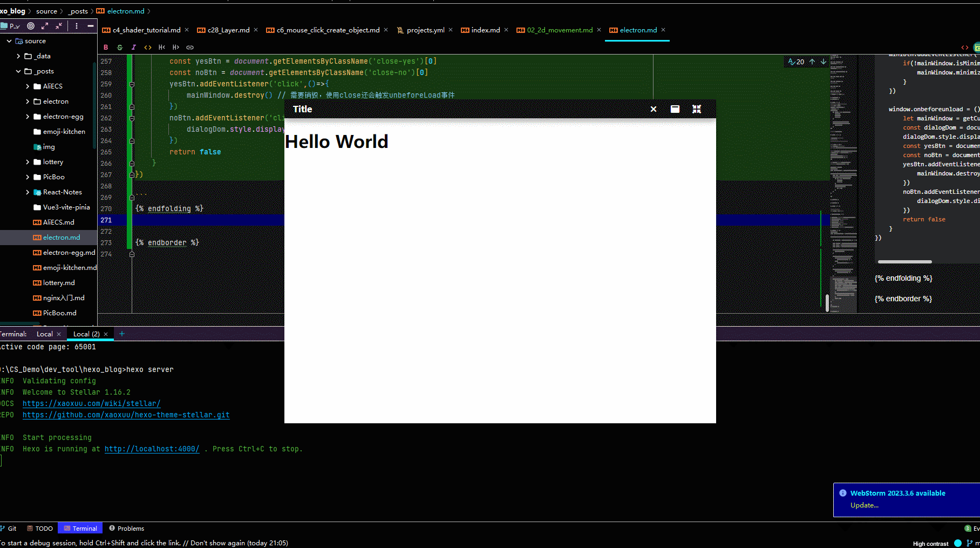This screenshot has width=980, height=548.
Task: Close the projects.yml tab
Action: pos(451,30)
